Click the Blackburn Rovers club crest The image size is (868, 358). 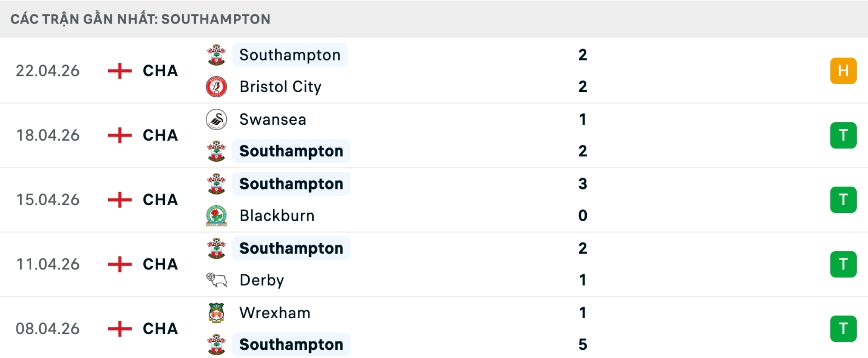216,216
